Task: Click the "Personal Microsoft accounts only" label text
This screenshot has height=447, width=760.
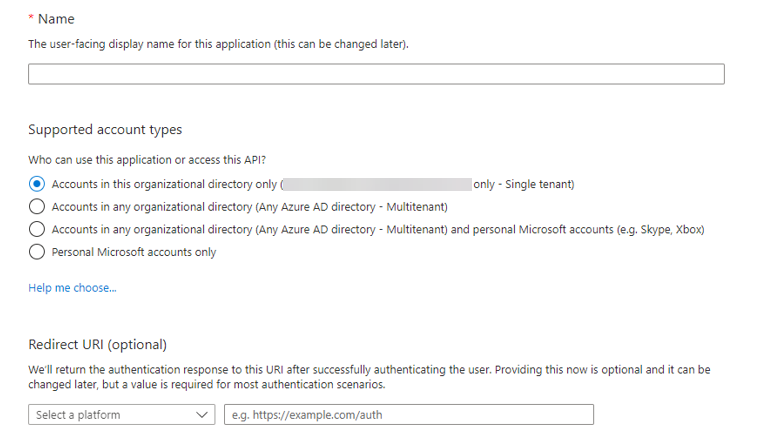Action: point(134,252)
